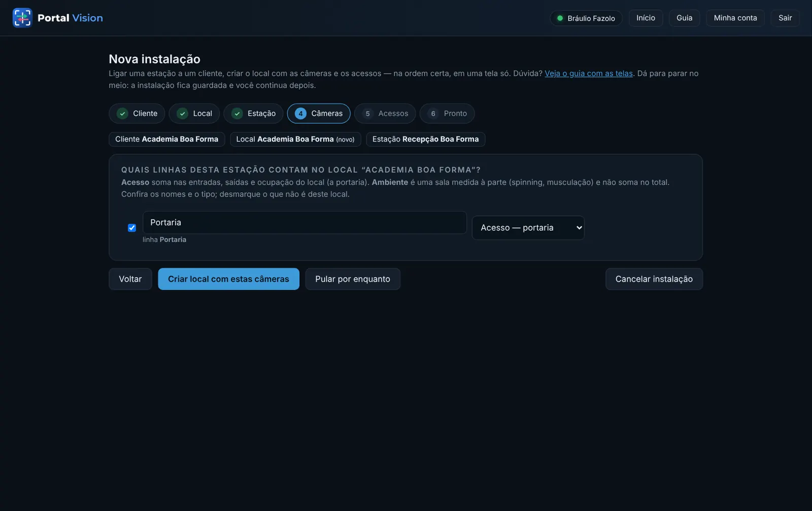Click the number 5 badge on Acessos step
The image size is (812, 511).
[x=367, y=114]
